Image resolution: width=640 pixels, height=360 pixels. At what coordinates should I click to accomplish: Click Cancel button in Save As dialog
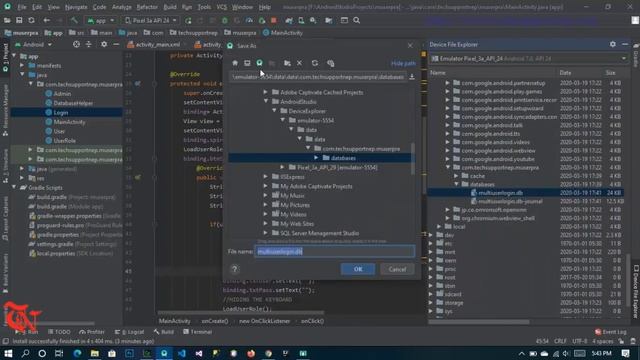pyautogui.click(x=397, y=269)
